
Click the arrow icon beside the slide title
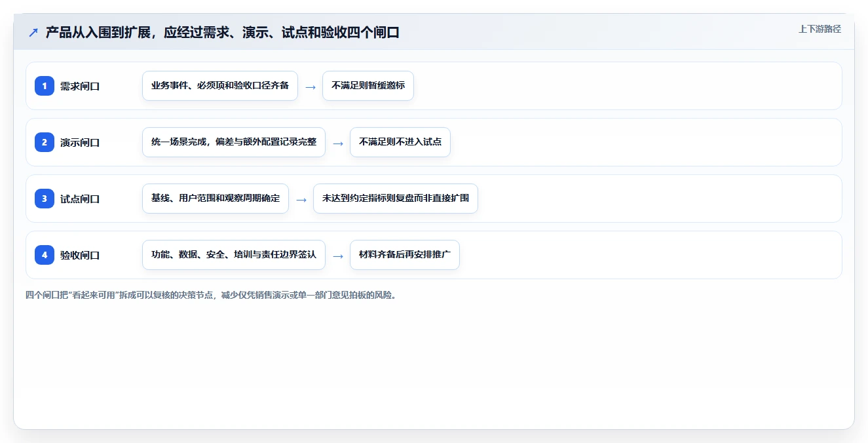point(33,33)
